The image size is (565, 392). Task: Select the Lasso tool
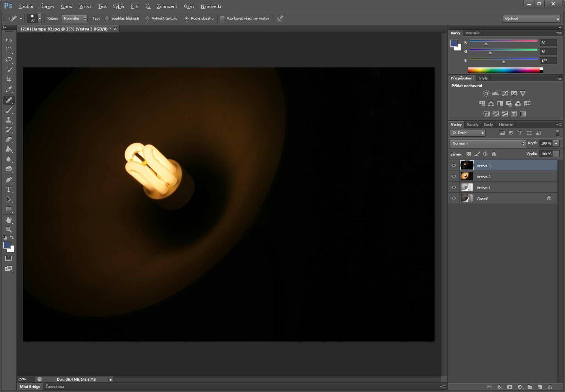point(8,60)
